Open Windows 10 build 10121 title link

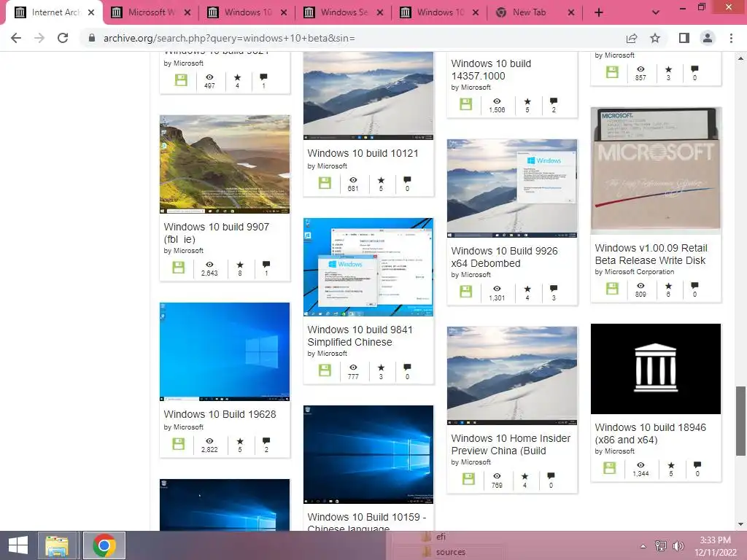pyautogui.click(x=363, y=153)
